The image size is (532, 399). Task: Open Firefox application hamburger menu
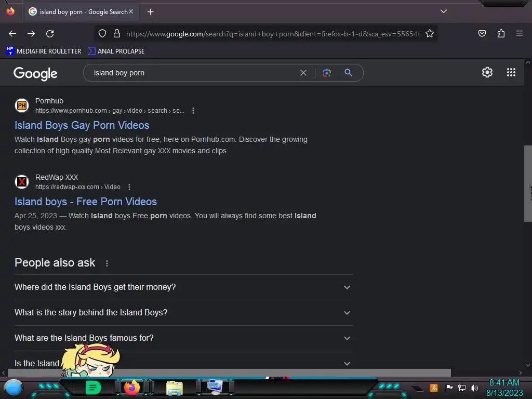click(x=519, y=33)
